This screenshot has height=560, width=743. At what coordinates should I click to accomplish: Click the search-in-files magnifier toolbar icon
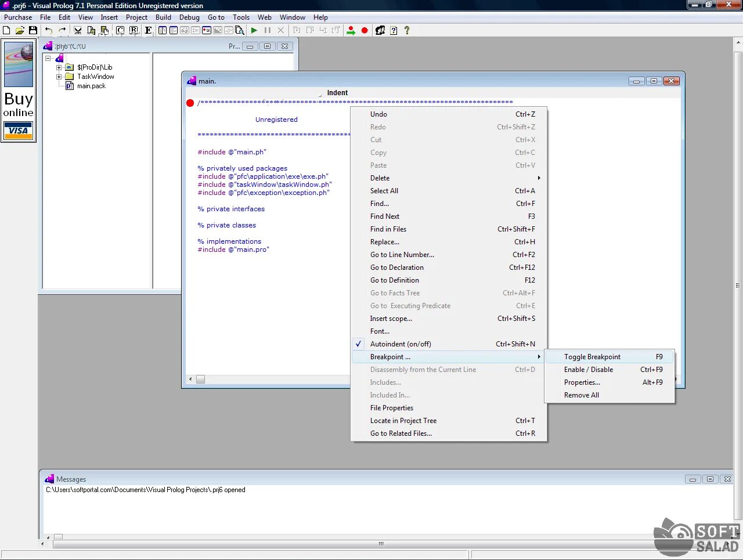[240, 30]
